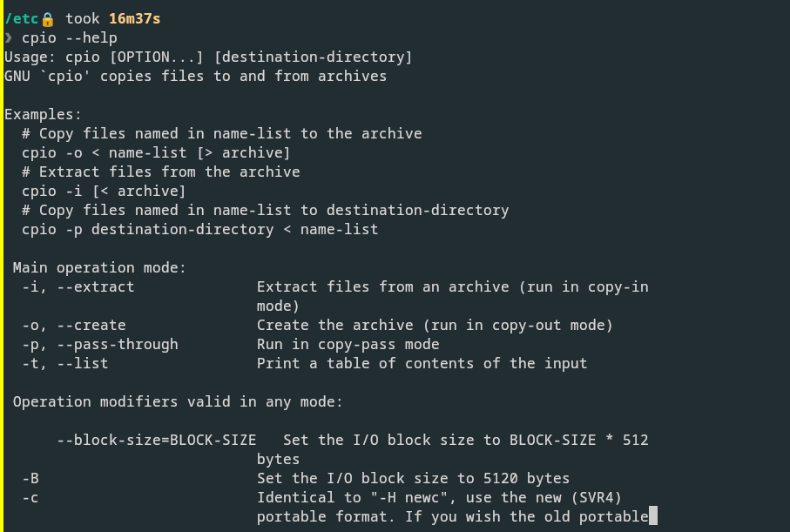Click the 'Main operation mode:' heading
Screen dimensions: 790x532
point(99,267)
